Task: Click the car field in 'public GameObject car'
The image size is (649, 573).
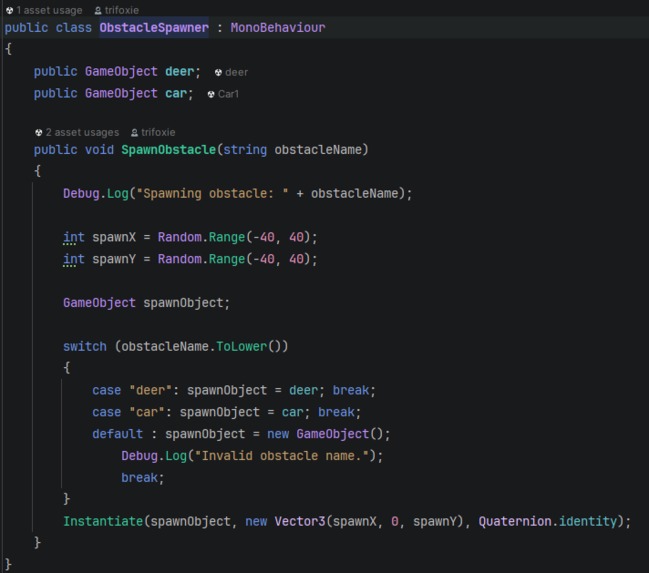Action: click(176, 93)
